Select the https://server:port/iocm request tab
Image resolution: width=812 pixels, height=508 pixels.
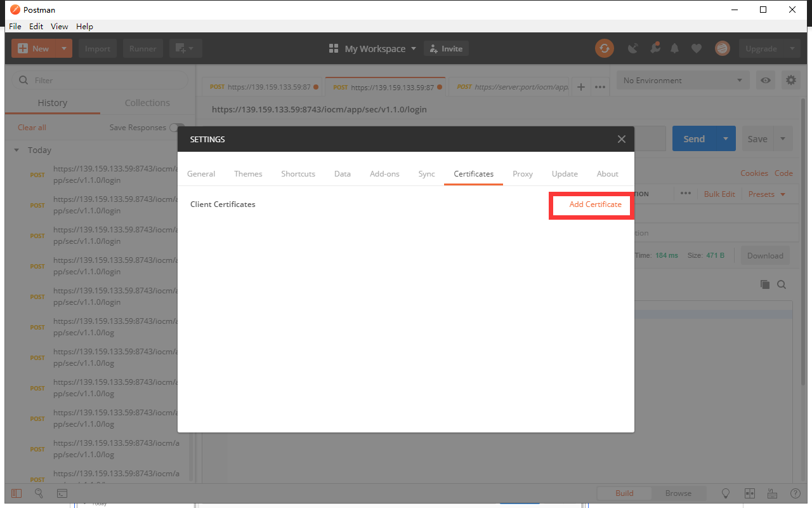pyautogui.click(x=511, y=87)
